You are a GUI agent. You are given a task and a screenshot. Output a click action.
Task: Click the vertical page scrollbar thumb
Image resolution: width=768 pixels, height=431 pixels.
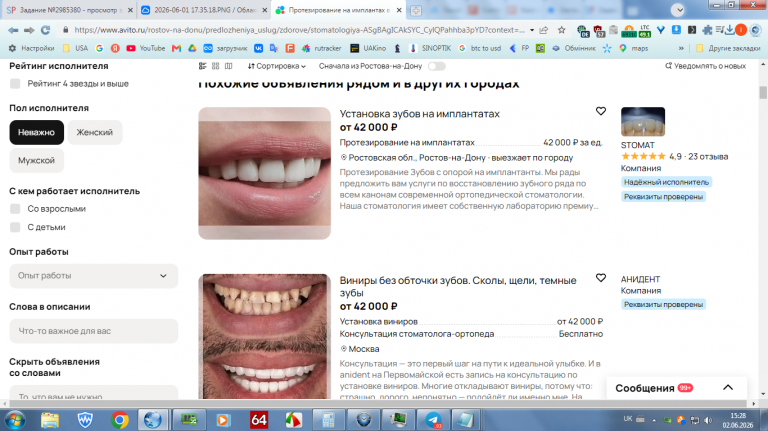763,92
